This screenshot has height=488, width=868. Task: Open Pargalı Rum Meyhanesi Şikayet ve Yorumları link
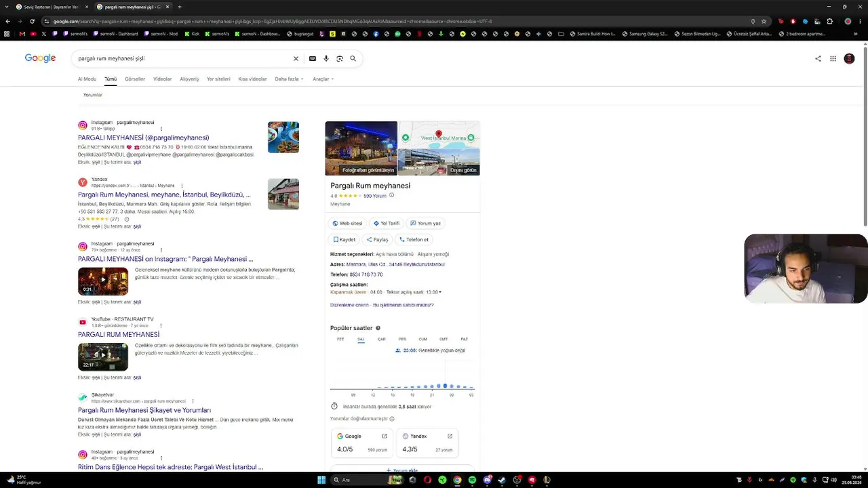[x=144, y=410]
